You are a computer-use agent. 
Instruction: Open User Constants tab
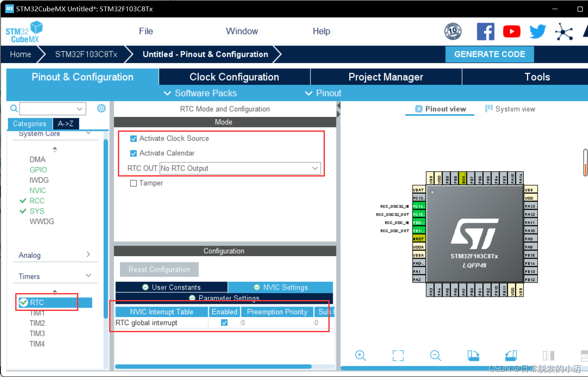pos(171,287)
